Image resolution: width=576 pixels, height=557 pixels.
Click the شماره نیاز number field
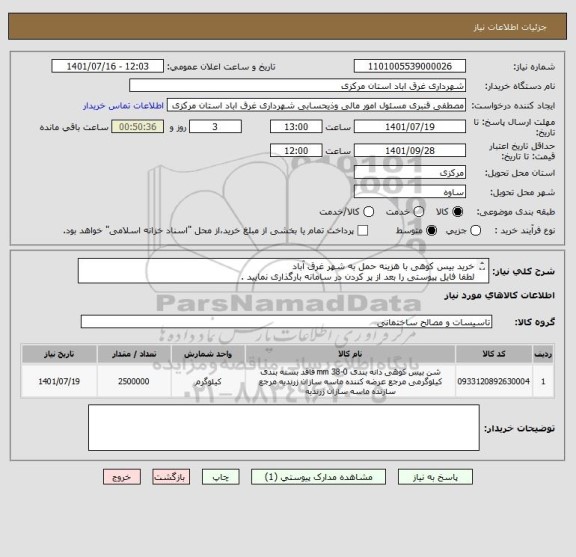[x=410, y=67]
